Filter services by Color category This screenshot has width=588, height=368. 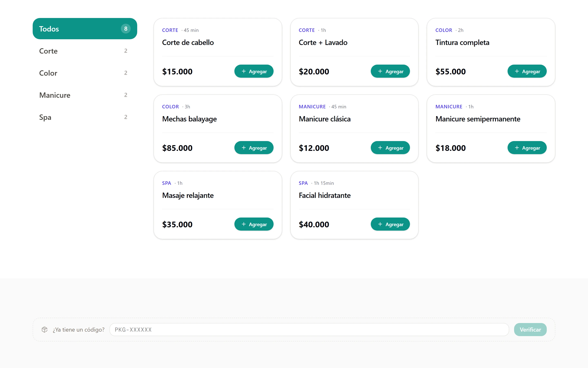(x=85, y=73)
